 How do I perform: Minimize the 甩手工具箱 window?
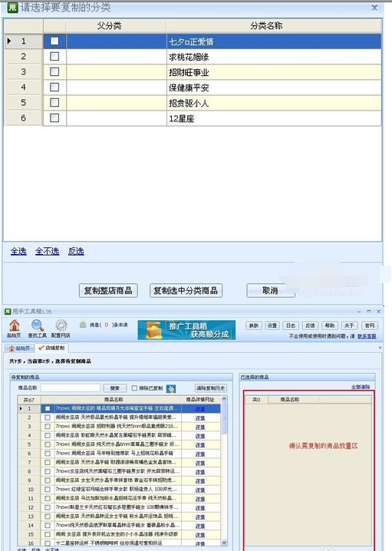pos(359,312)
